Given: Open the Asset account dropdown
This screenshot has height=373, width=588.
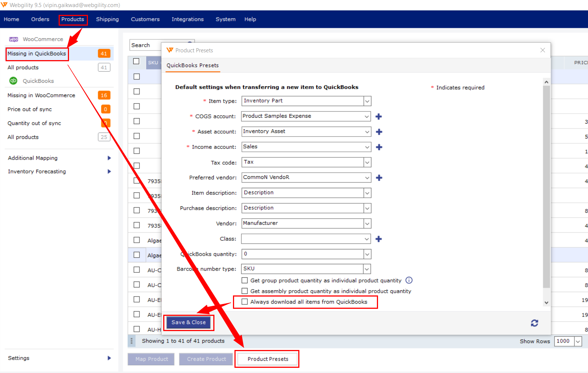Looking at the screenshot, I should (x=367, y=132).
